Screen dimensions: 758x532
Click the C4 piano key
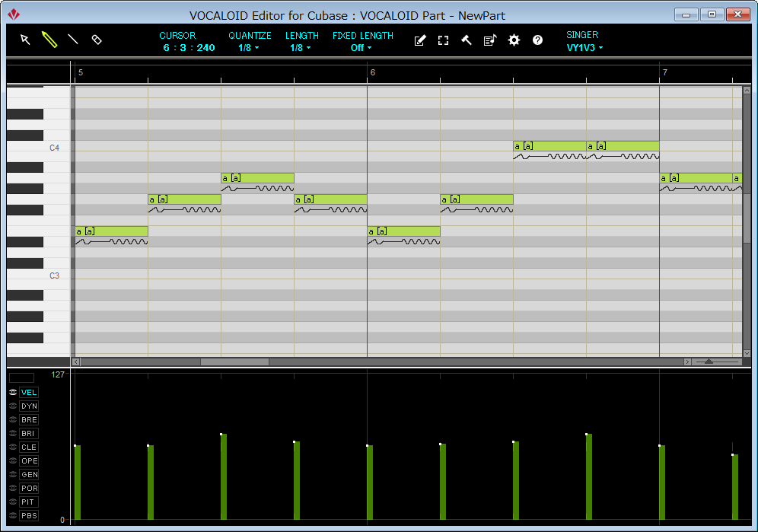pos(39,148)
